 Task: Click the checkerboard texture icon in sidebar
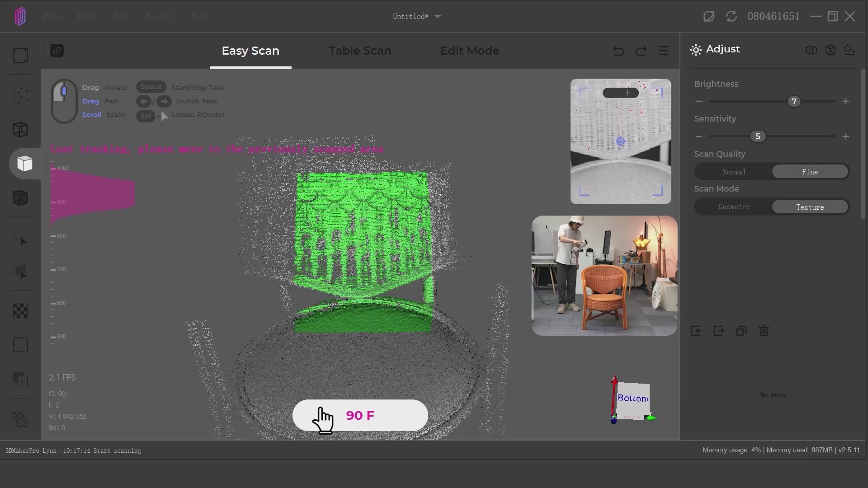tap(20, 311)
